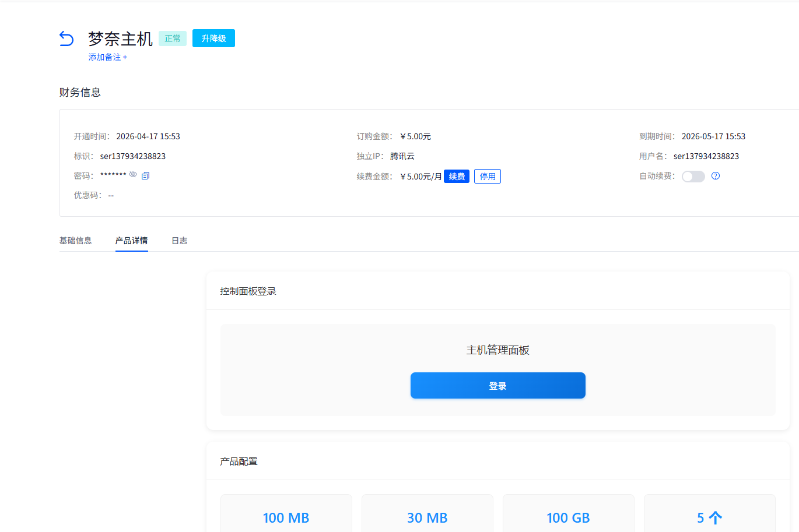Click the back arrow beside 梦奈主机
This screenshot has width=799, height=532.
tap(66, 38)
